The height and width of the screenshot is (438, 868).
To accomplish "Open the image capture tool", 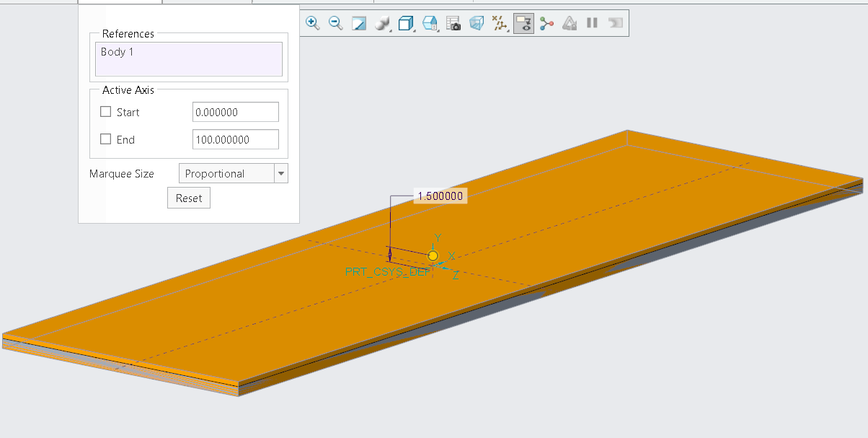I will [x=454, y=23].
